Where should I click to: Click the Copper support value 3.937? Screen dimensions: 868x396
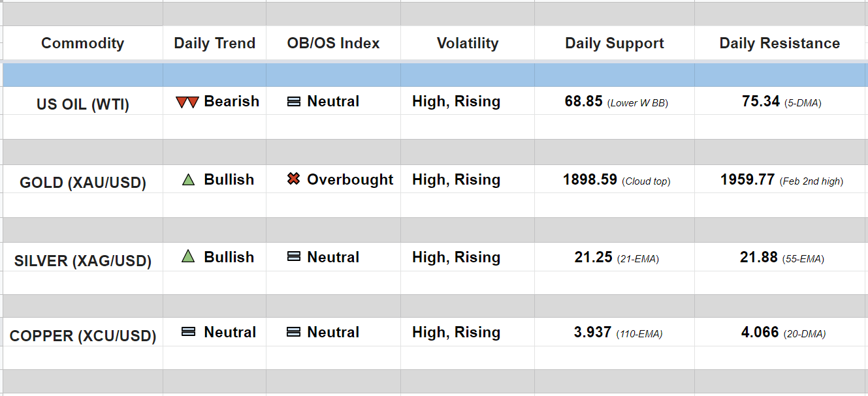(593, 333)
